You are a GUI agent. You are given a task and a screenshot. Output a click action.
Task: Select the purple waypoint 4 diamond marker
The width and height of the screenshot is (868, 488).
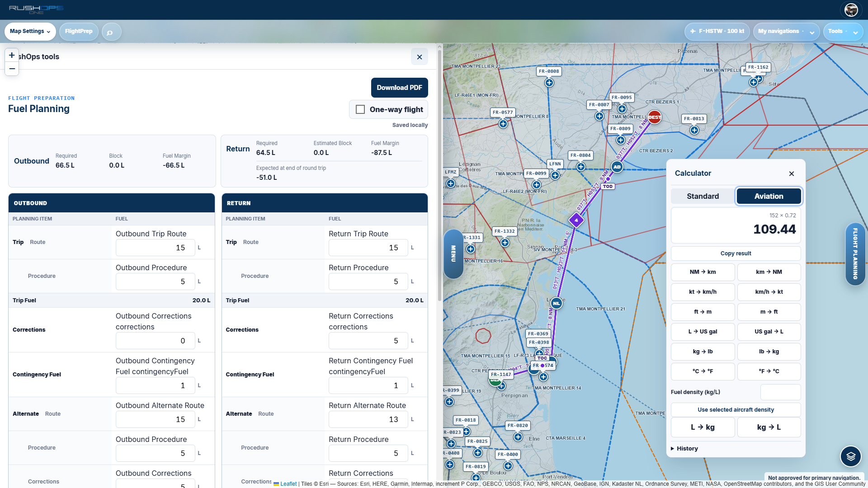point(576,221)
